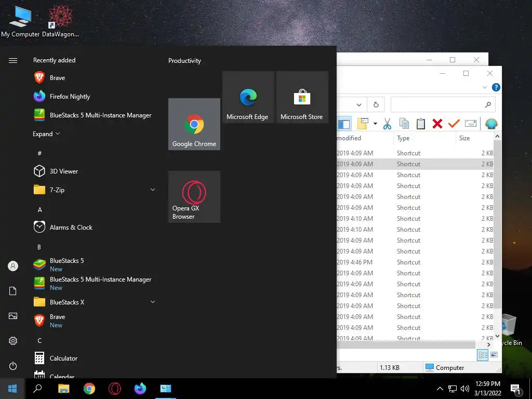Toggle the preview pane icon in toolbar
The width and height of the screenshot is (532, 399).
pos(344,124)
